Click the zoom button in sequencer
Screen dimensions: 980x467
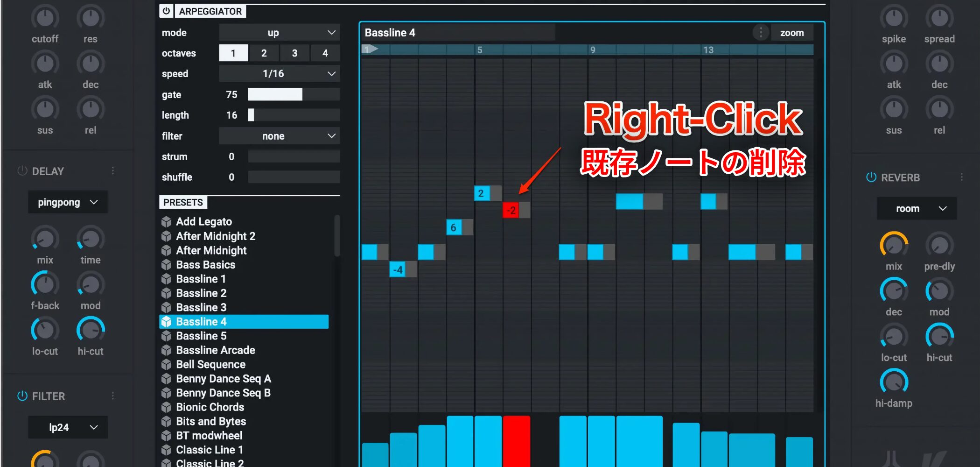click(792, 33)
